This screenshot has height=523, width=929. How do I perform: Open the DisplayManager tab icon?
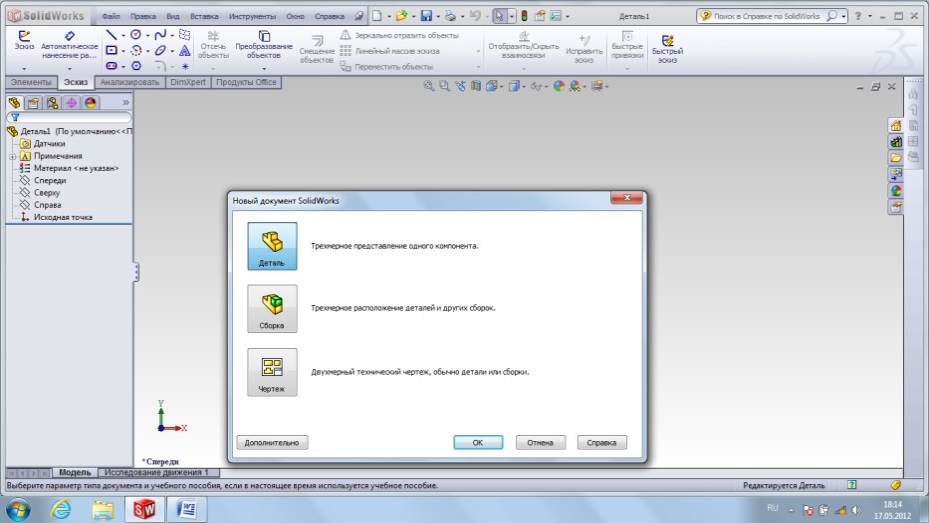pyautogui.click(x=90, y=102)
